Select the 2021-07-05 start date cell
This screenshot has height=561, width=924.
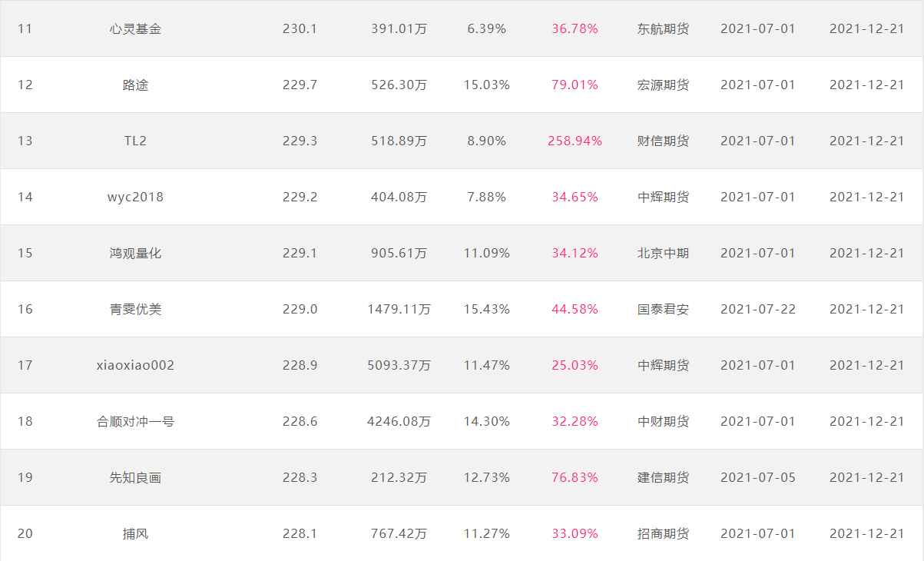click(758, 478)
